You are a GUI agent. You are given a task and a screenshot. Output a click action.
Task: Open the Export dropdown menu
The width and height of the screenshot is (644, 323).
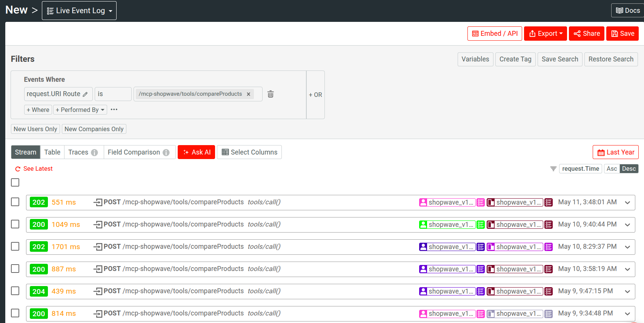(546, 34)
